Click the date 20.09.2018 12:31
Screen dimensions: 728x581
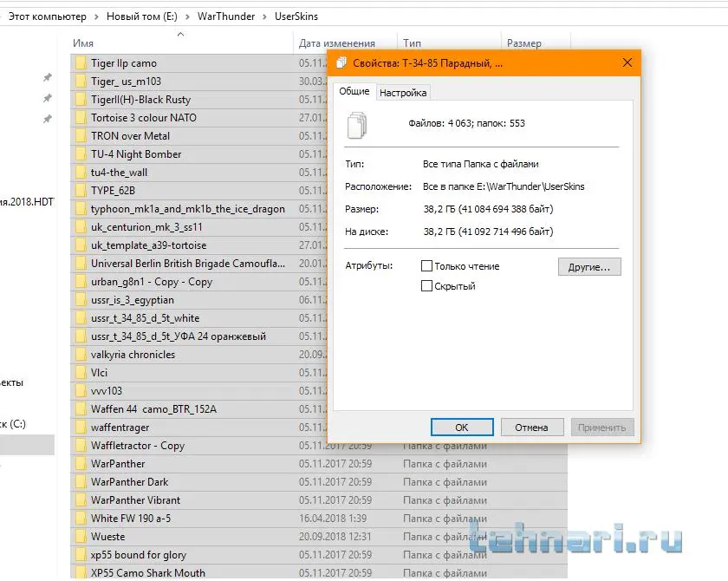[335, 537]
